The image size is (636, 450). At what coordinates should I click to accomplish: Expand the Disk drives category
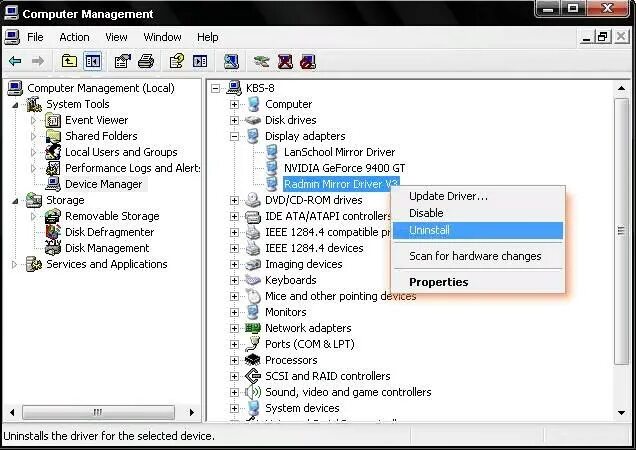tap(234, 120)
